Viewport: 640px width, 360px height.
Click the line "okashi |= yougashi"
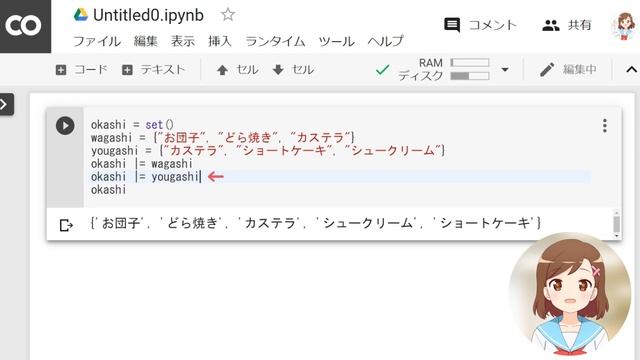145,177
